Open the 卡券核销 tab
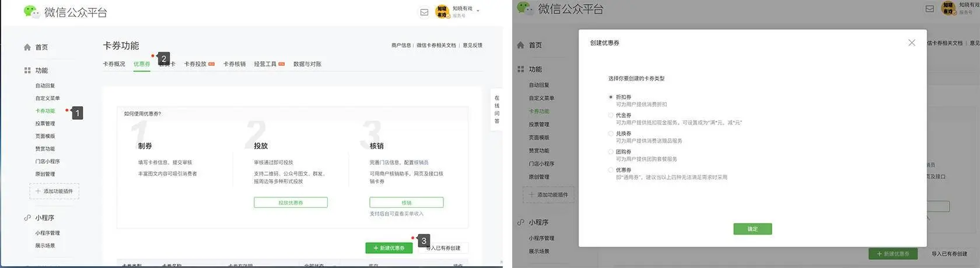980x268 pixels. (235, 64)
